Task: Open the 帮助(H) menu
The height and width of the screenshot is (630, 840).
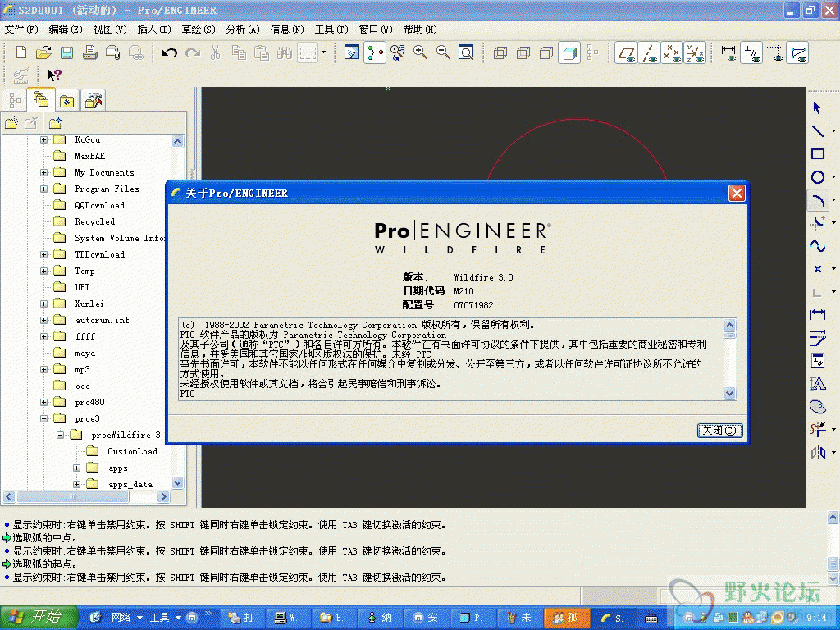Action: pyautogui.click(x=420, y=30)
